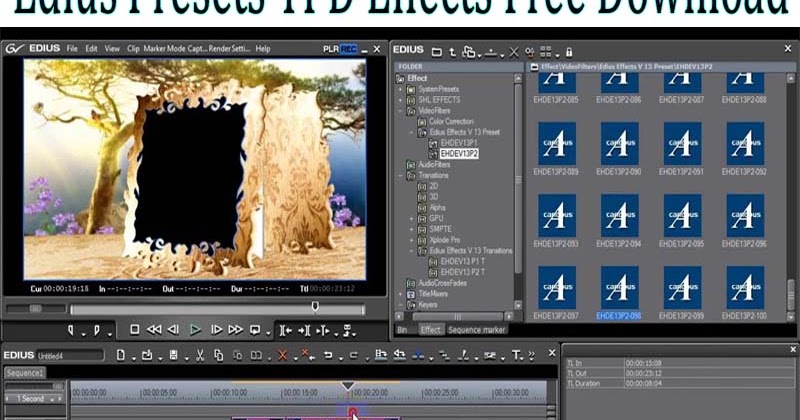
Task: Click properties icon in Effect palette toolbar
Action: [x=530, y=52]
